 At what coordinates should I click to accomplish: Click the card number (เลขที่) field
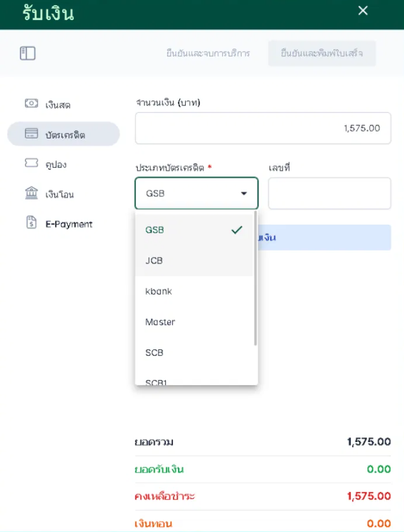[x=329, y=194]
